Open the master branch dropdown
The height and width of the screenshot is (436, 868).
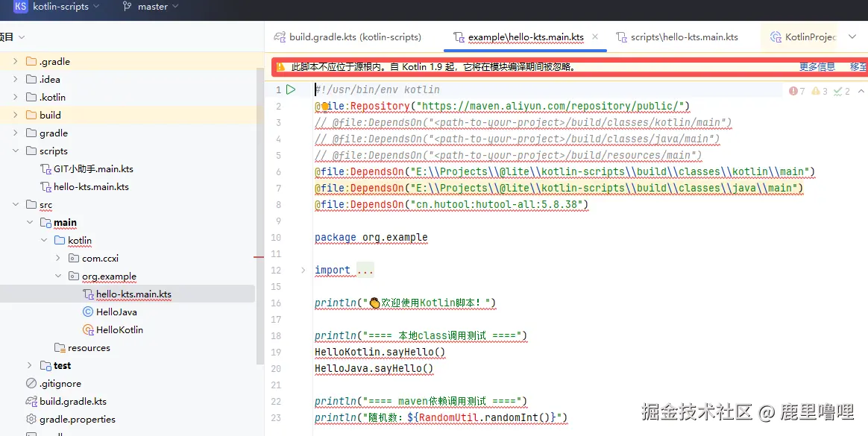(x=157, y=7)
